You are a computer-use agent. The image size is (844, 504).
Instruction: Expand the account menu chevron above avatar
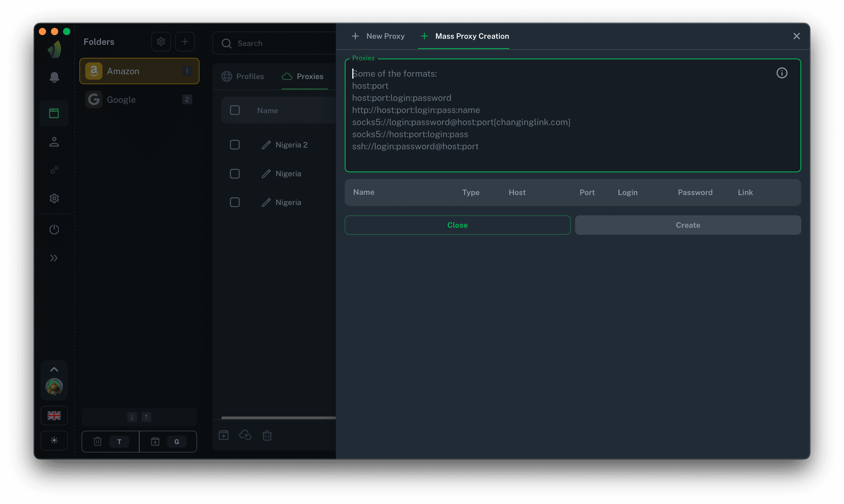coord(54,369)
